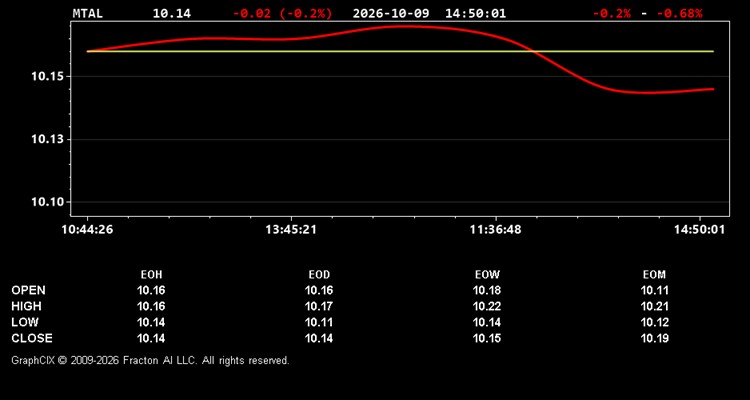
Task: Click the 11:36:48 time axis label
Action: 496,230
